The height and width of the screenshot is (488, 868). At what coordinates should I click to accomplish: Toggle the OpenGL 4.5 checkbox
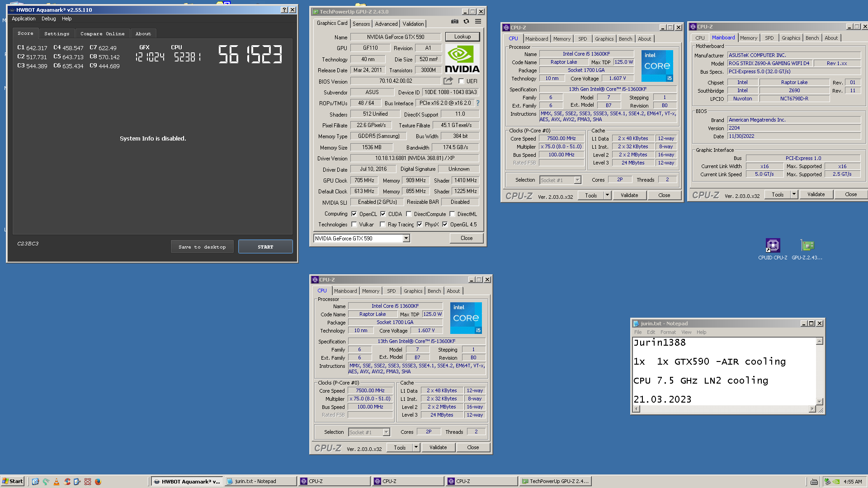(x=445, y=225)
